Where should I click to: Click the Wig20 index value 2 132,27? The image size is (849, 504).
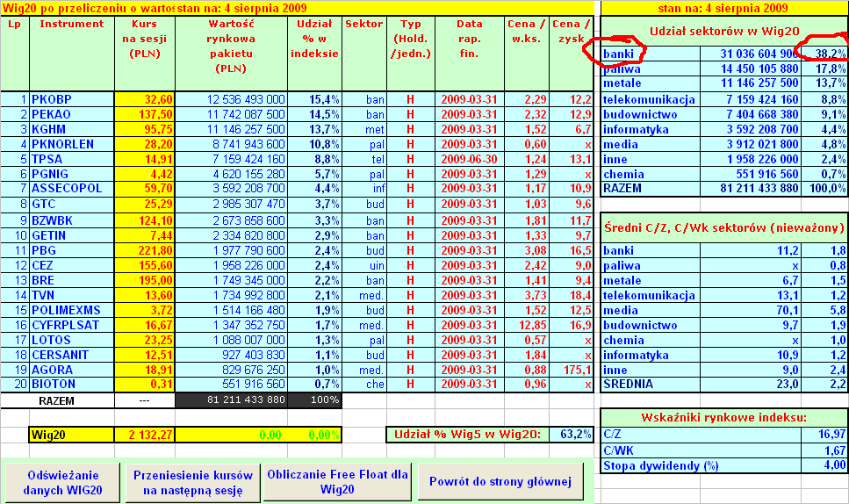[x=145, y=435]
